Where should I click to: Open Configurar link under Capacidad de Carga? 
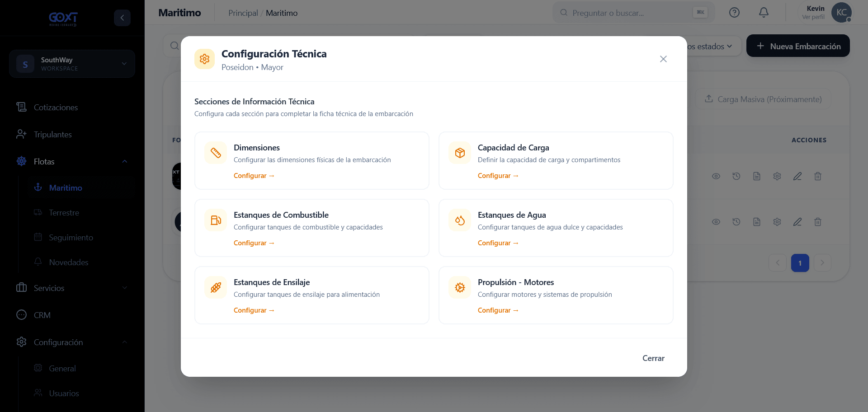[498, 176]
